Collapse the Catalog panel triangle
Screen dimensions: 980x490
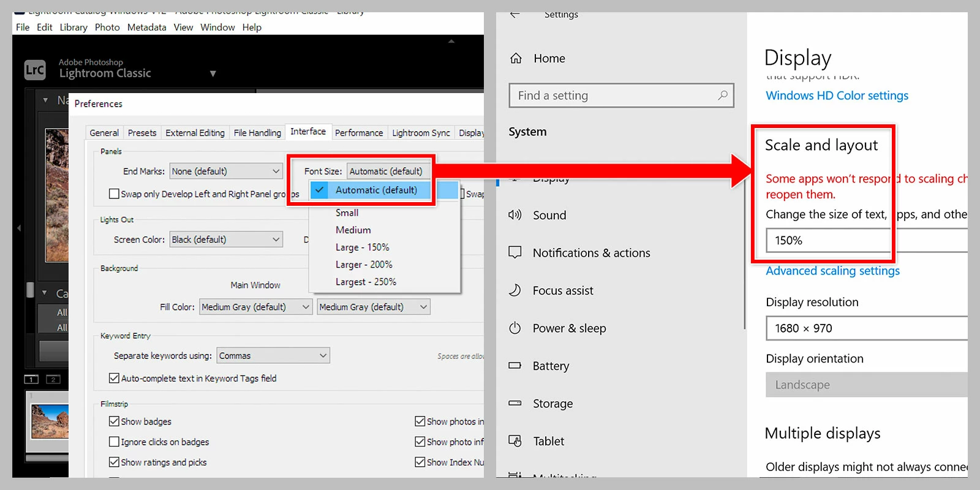[x=45, y=293]
